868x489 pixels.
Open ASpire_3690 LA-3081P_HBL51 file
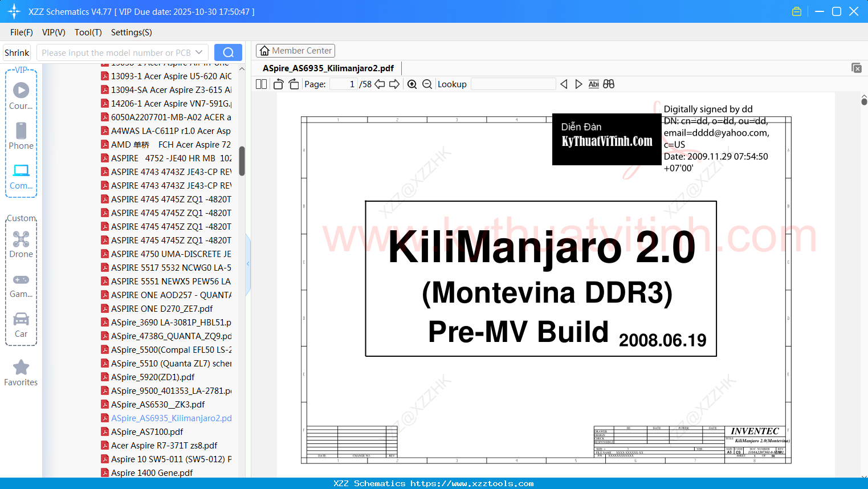coord(166,322)
